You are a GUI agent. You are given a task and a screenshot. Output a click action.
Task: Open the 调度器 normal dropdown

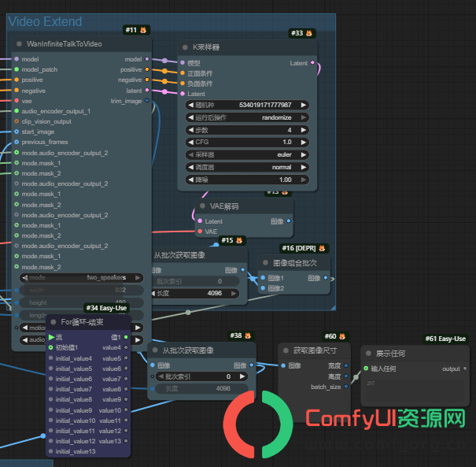tap(247, 167)
